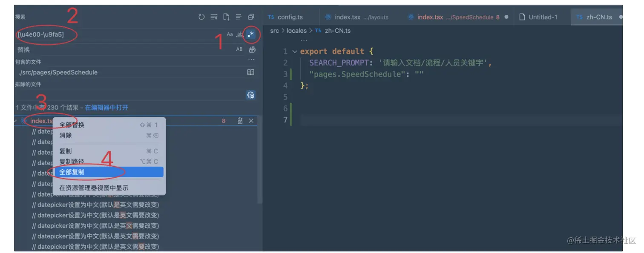Screen dimensions: 644x253
Task: Toggle match whole word (ab) option
Action: 240,34
